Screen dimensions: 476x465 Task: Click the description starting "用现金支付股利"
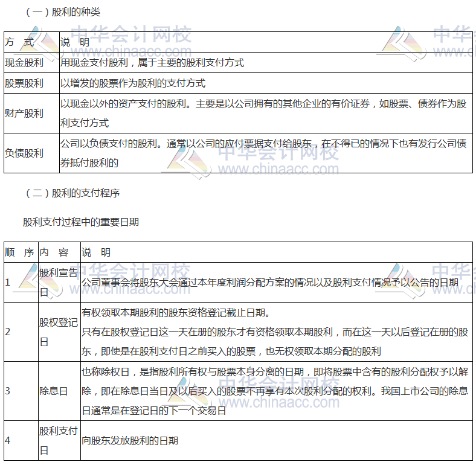tap(152, 62)
